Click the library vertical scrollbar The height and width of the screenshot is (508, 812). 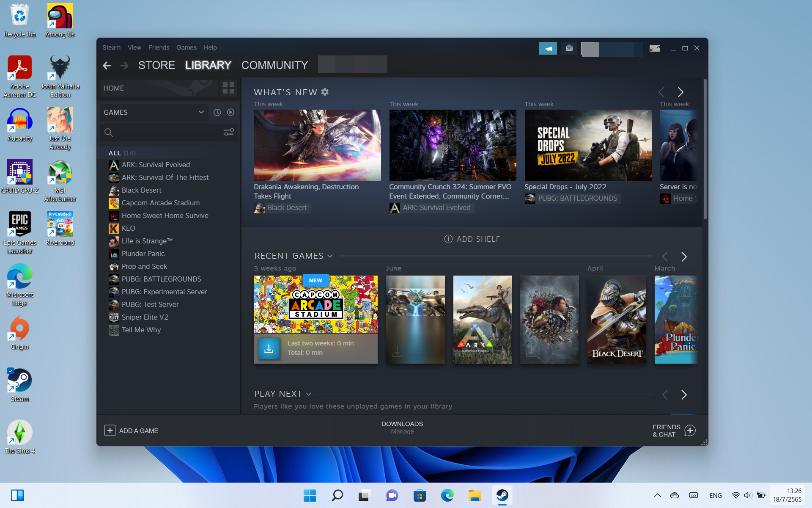coord(705,148)
